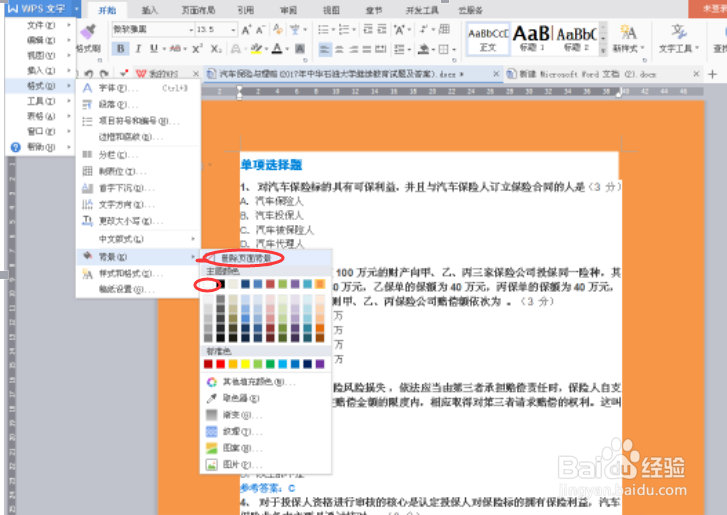
Task: Toggle Italic formatting
Action: [x=138, y=49]
